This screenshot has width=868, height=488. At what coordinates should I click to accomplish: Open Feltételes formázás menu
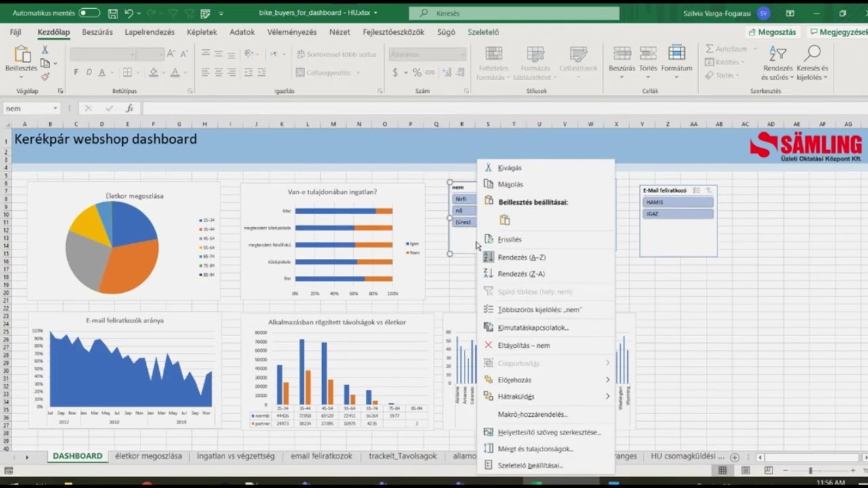click(x=493, y=64)
